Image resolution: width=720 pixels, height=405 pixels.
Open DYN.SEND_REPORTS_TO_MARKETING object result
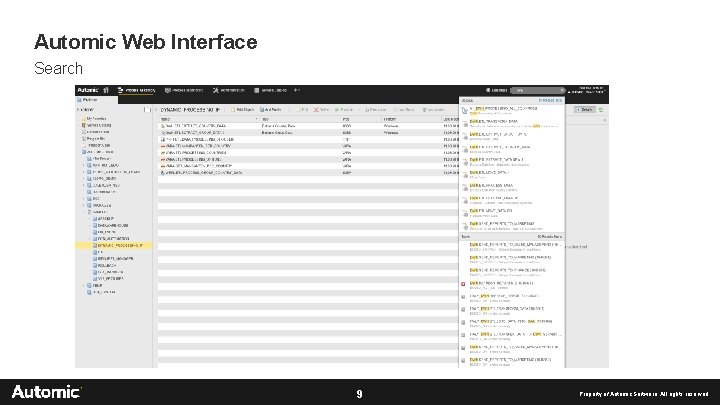pyautogui.click(x=512, y=225)
